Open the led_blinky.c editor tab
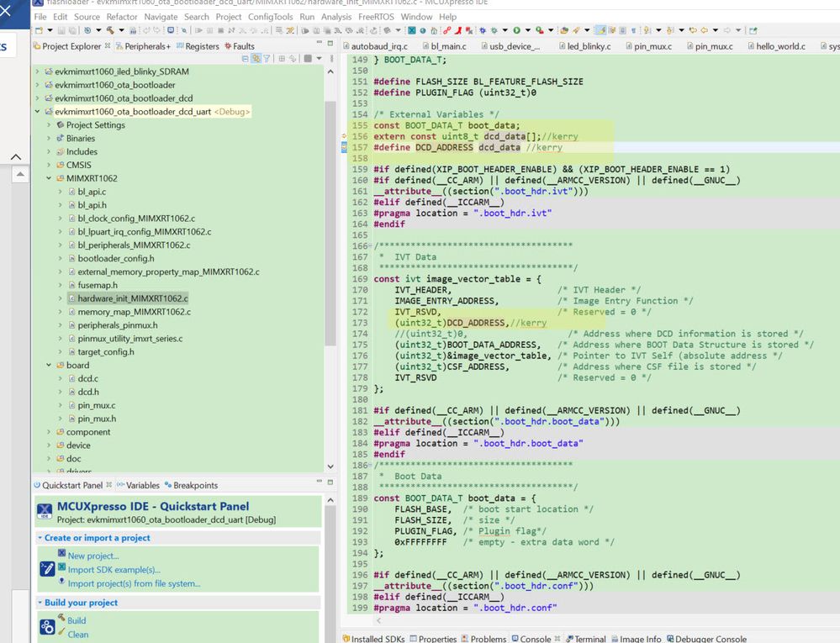 coord(585,46)
